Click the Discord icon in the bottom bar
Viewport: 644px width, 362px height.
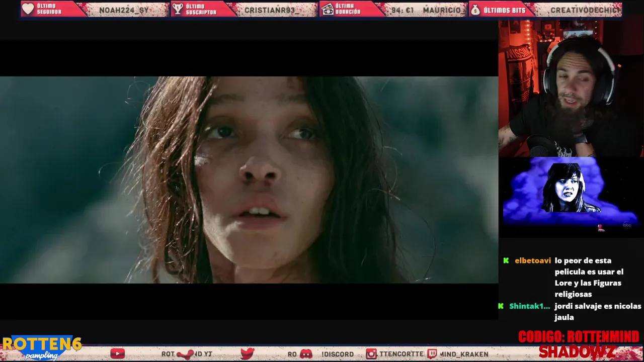coord(306,354)
